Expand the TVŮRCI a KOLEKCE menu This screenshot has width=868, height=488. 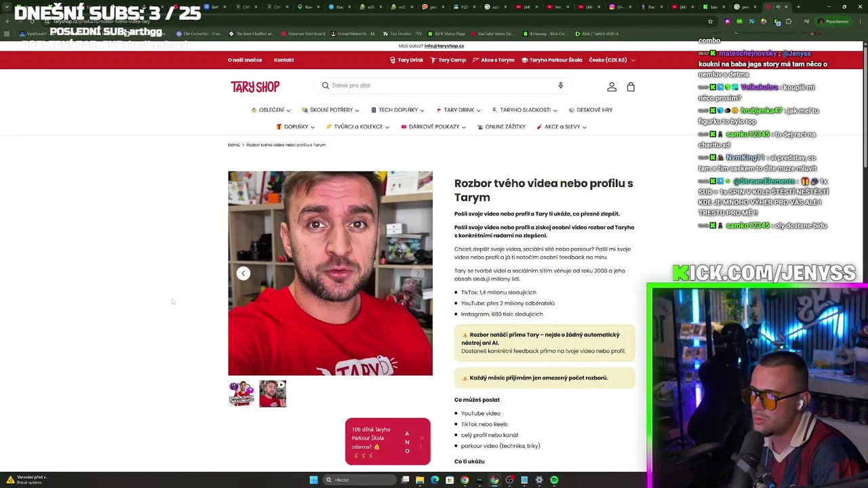click(x=357, y=127)
